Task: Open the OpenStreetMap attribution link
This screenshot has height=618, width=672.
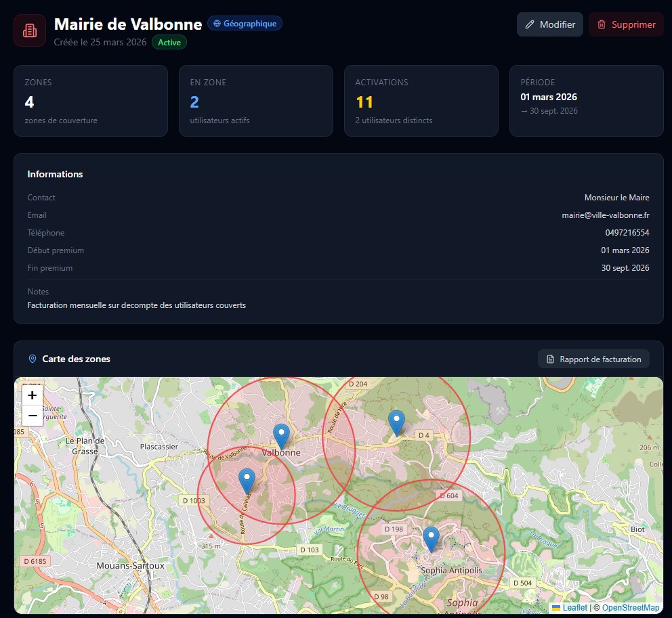Action: (x=630, y=608)
